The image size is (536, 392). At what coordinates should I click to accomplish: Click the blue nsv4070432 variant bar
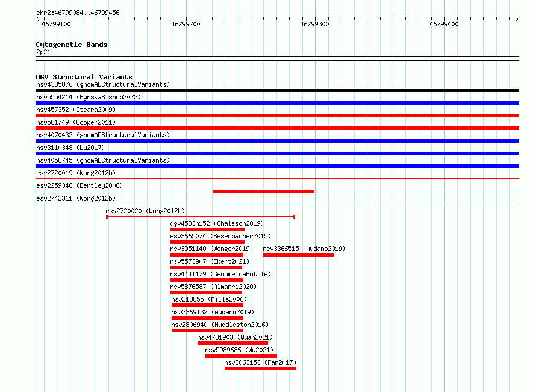(277, 141)
